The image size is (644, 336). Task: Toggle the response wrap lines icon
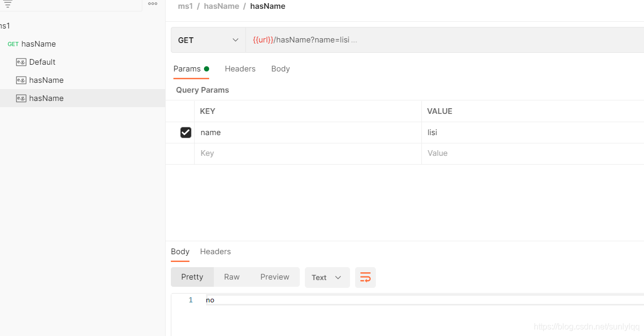tap(365, 277)
